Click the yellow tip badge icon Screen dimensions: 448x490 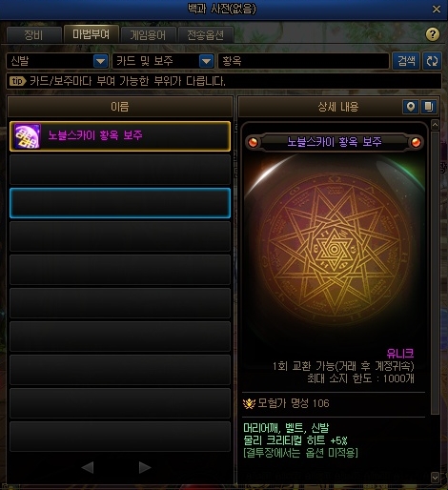17,81
